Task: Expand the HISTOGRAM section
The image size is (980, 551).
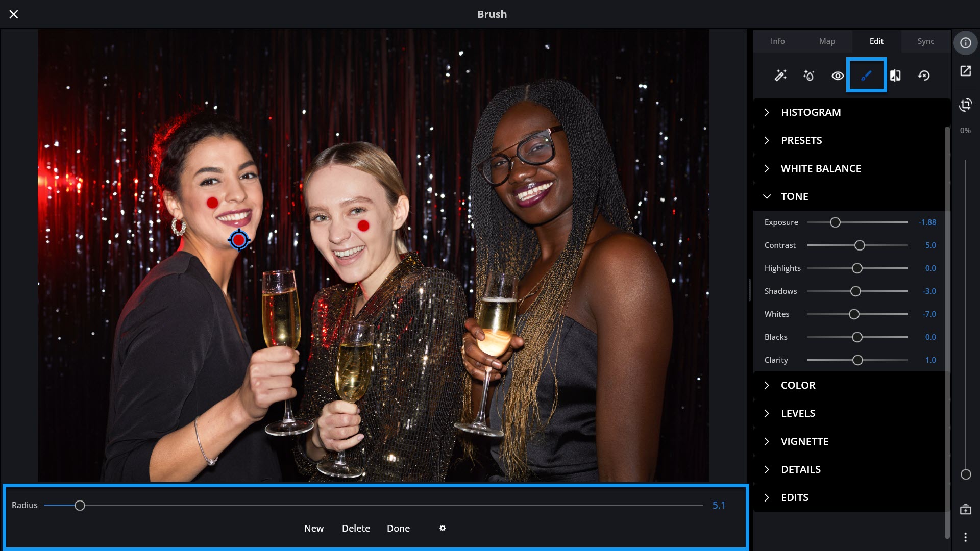Action: tap(811, 112)
